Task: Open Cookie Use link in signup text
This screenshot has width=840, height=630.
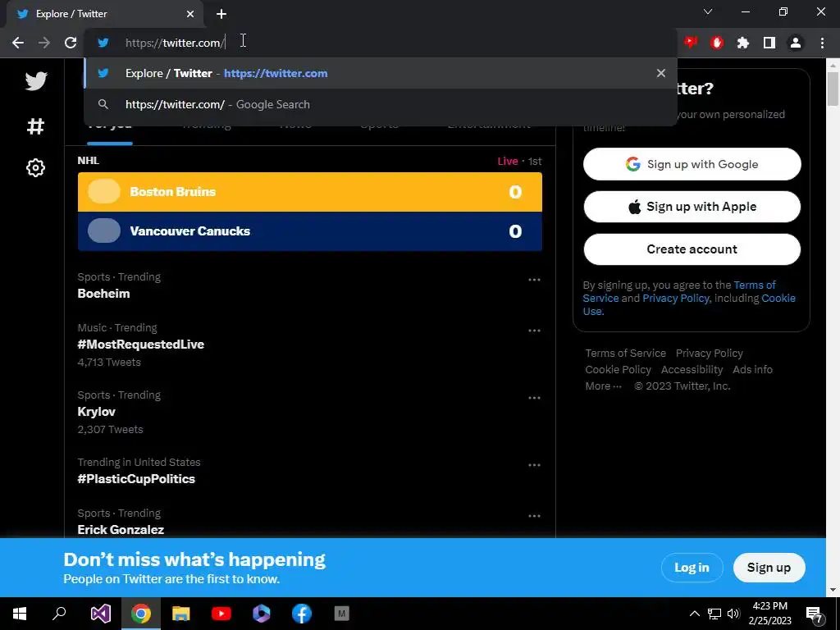Action: click(x=778, y=299)
